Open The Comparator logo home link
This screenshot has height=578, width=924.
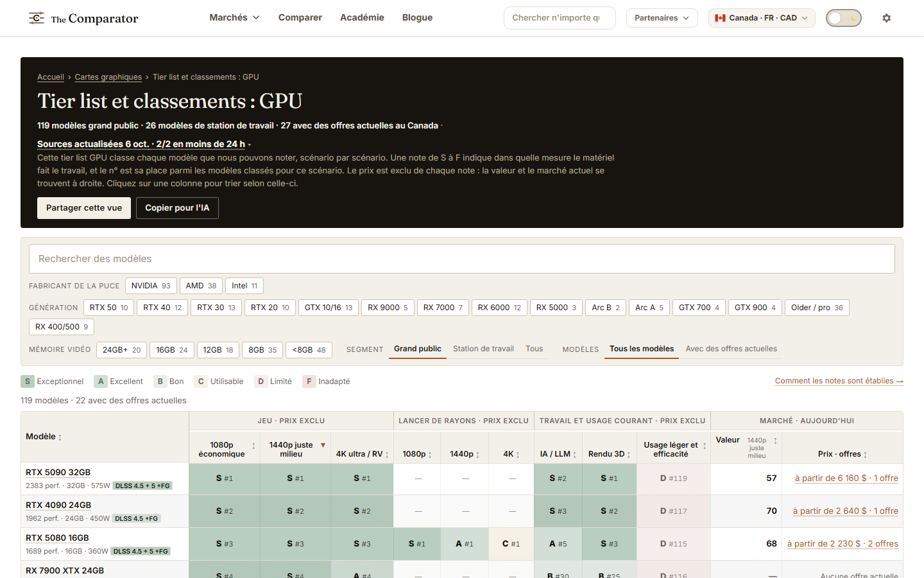[83, 18]
